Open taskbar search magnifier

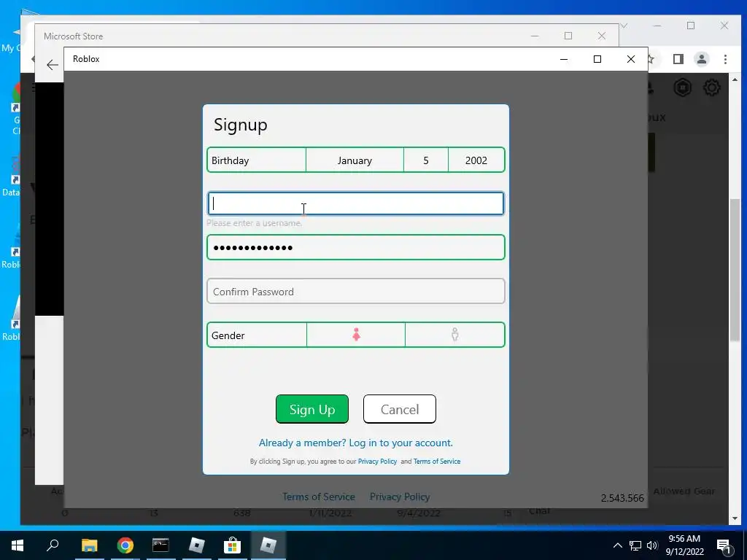(53, 545)
